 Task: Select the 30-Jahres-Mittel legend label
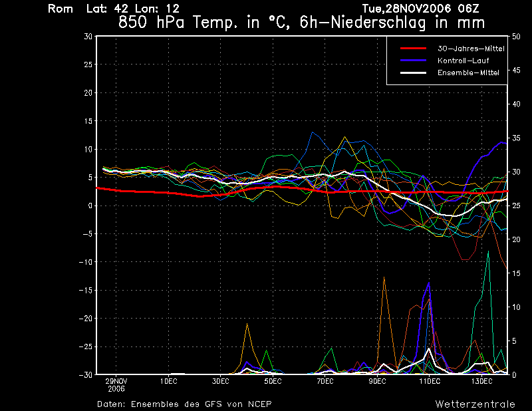point(471,49)
